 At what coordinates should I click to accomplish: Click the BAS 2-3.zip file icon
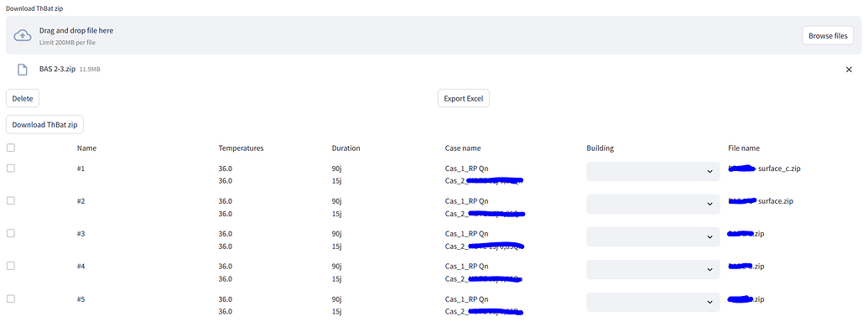pos(22,69)
